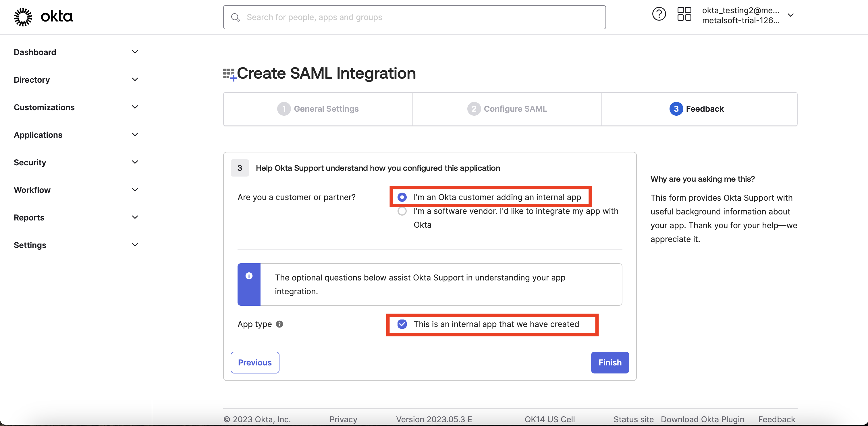Click the Finish button
This screenshot has width=868, height=426.
[610, 362]
